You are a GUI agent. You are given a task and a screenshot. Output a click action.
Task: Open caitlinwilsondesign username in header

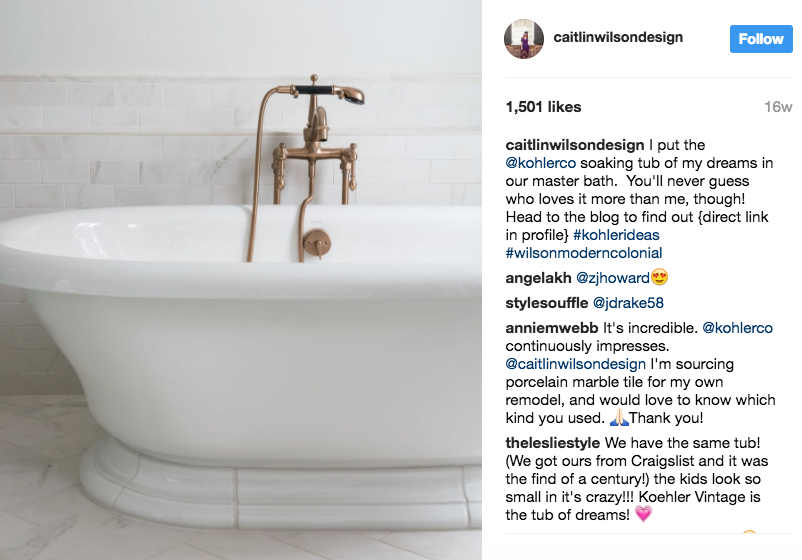pos(618,37)
